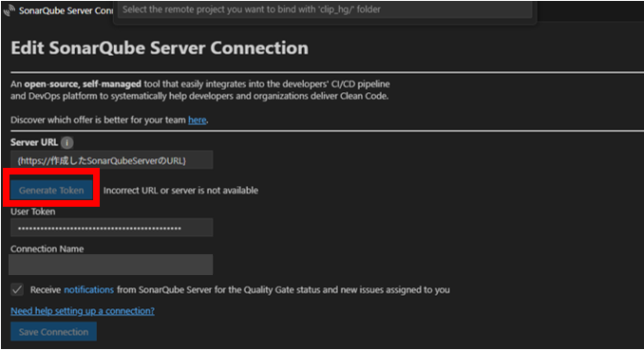Click the Generate Token button
The height and width of the screenshot is (350, 644).
[51, 191]
